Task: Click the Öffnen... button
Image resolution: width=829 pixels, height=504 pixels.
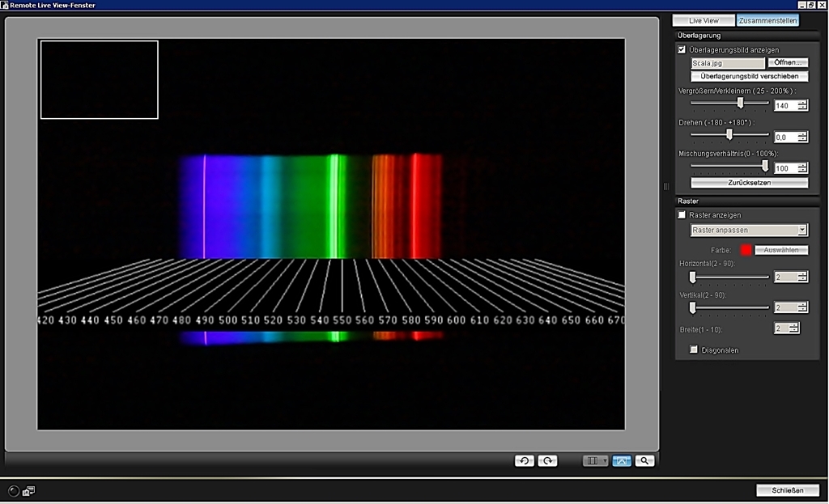Action: point(788,63)
